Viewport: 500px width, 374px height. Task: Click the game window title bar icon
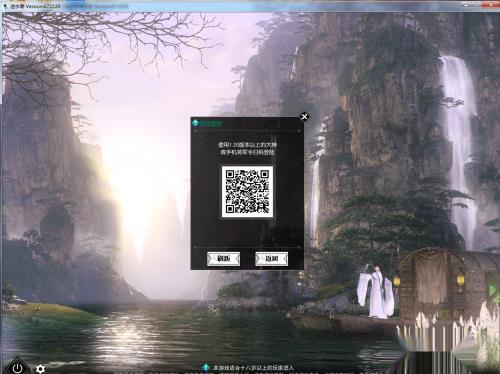[x=5, y=6]
